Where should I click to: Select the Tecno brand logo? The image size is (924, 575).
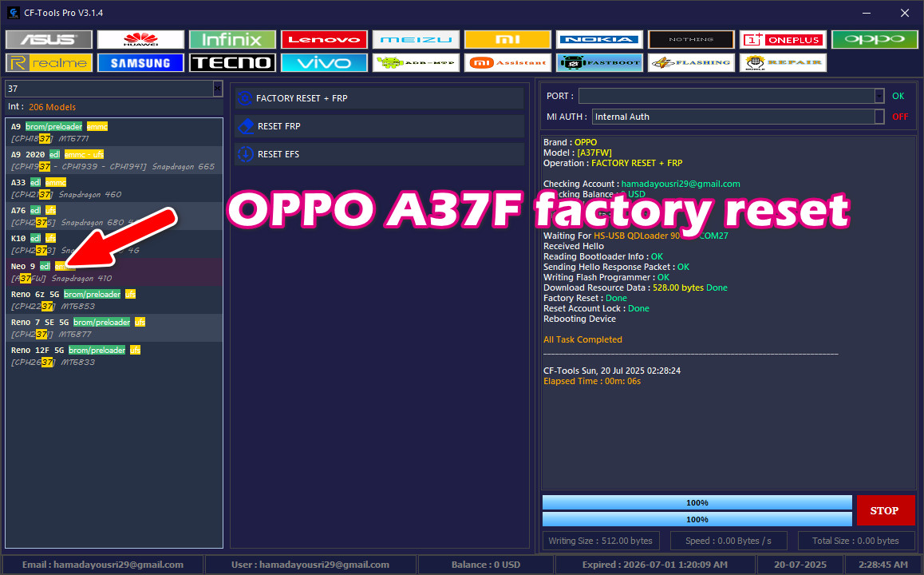tap(232, 62)
